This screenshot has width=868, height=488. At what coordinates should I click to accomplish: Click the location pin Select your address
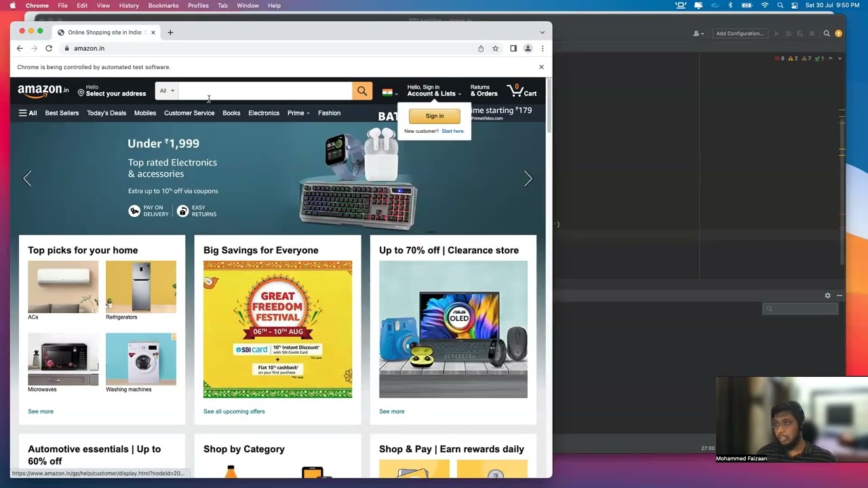point(112,91)
